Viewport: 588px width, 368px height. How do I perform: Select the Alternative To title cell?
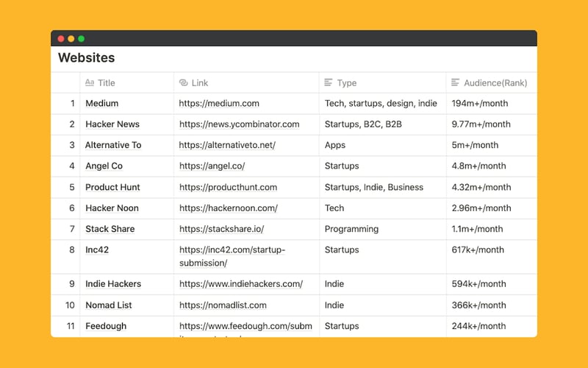pyautogui.click(x=126, y=145)
